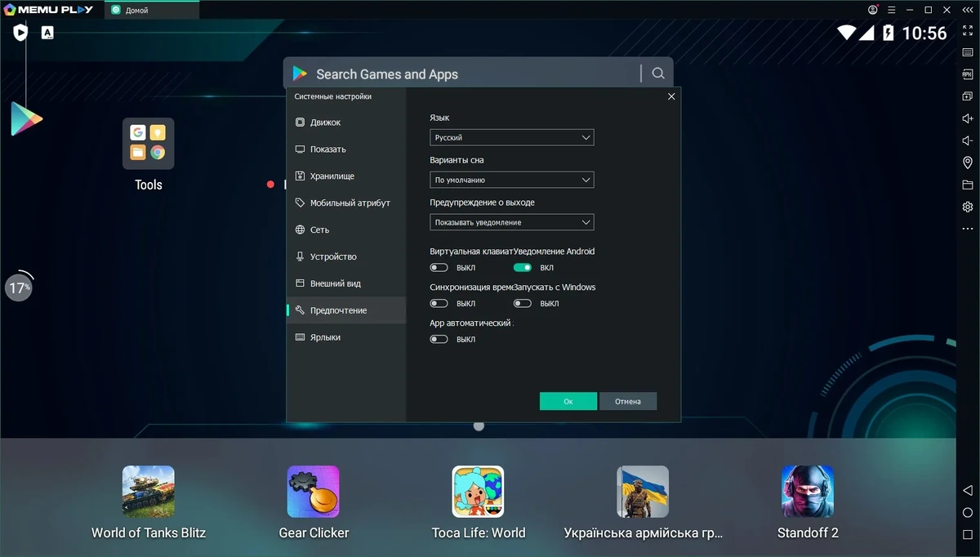Open the Gear Clicker app icon
This screenshot has width=980, height=557.
tap(313, 492)
